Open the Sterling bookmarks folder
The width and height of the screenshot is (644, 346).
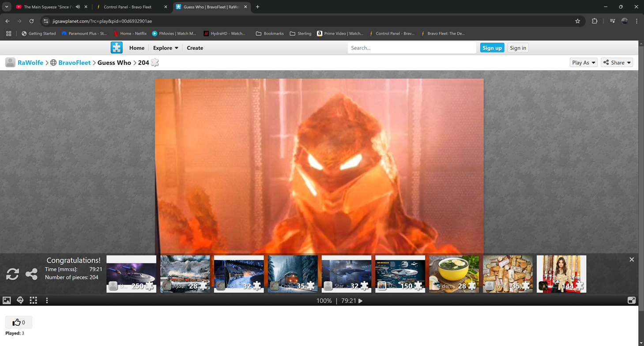(x=301, y=34)
